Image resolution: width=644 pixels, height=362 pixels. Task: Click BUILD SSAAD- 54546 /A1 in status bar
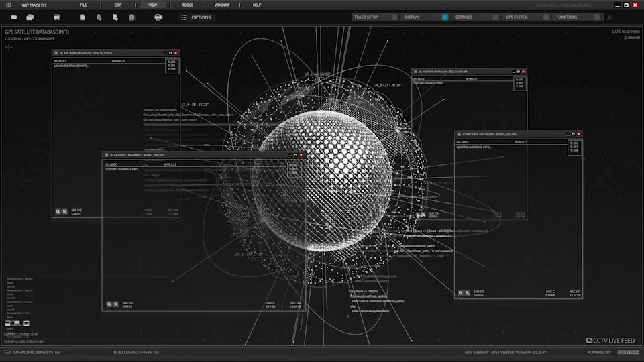tap(136, 352)
